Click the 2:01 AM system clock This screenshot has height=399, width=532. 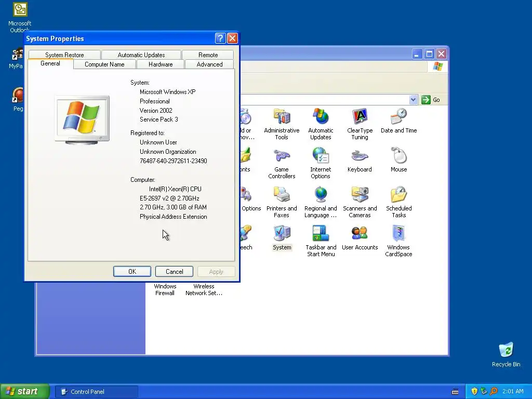[x=513, y=391]
